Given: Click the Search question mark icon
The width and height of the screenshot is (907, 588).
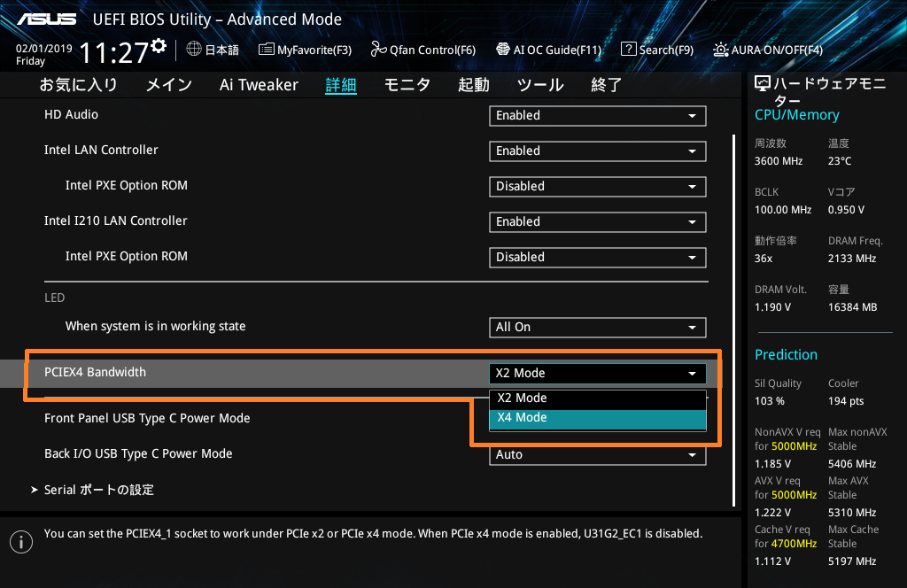Looking at the screenshot, I should point(628,49).
